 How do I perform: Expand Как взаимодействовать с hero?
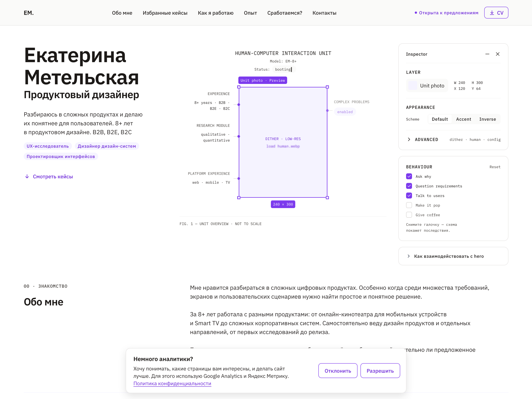[x=453, y=256]
